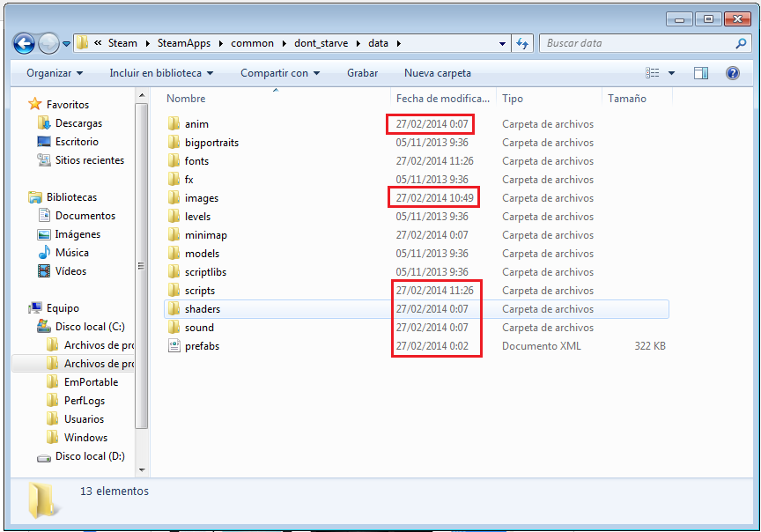The width and height of the screenshot is (761, 532).
Task: Expand arrow after data breadcrumb
Action: pyautogui.click(x=398, y=44)
